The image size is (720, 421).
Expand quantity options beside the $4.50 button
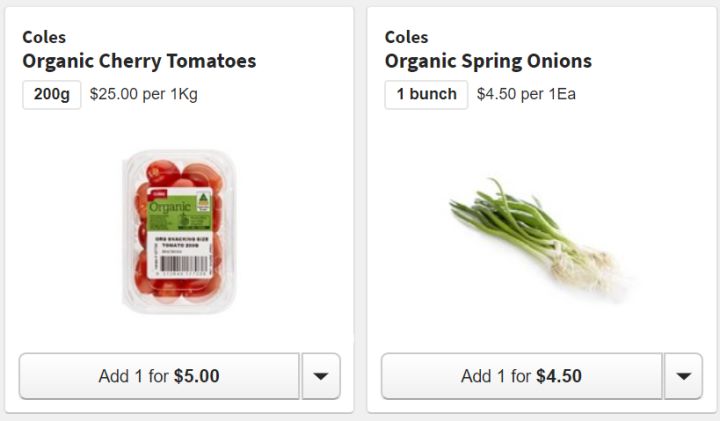(683, 376)
